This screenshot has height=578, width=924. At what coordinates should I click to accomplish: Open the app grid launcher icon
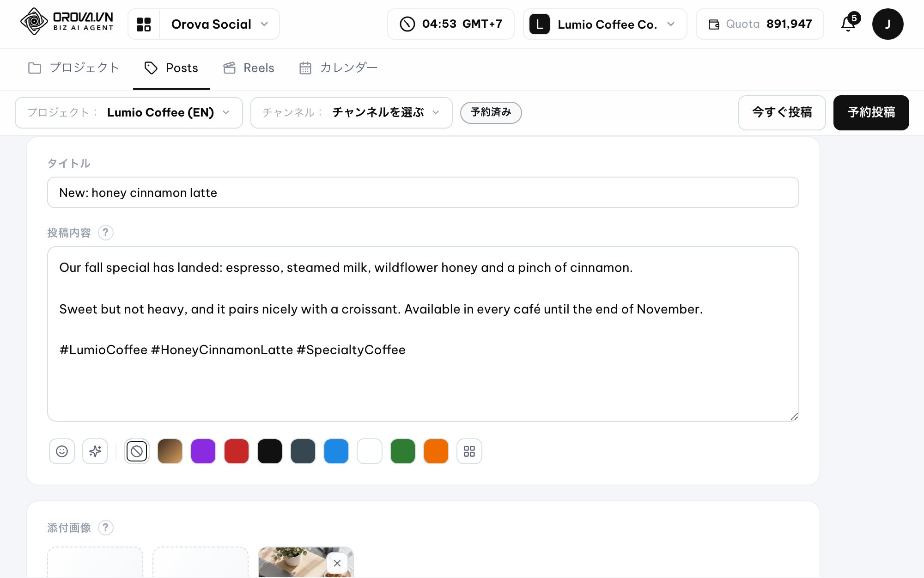(x=144, y=24)
